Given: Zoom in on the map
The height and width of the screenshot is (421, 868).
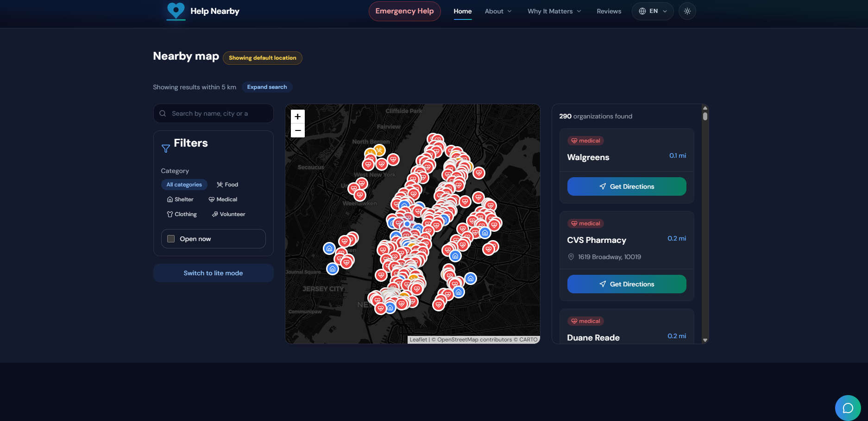Looking at the screenshot, I should (x=298, y=117).
